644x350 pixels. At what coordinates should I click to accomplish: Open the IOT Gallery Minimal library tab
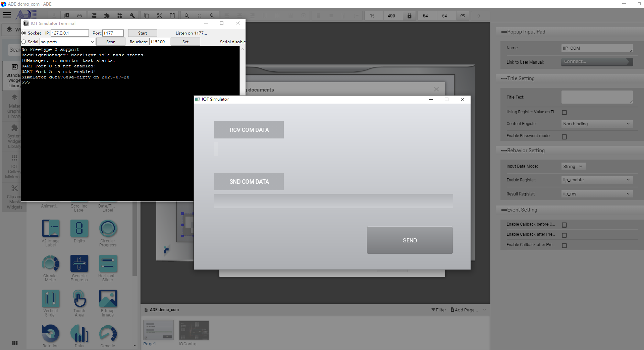[14, 167]
